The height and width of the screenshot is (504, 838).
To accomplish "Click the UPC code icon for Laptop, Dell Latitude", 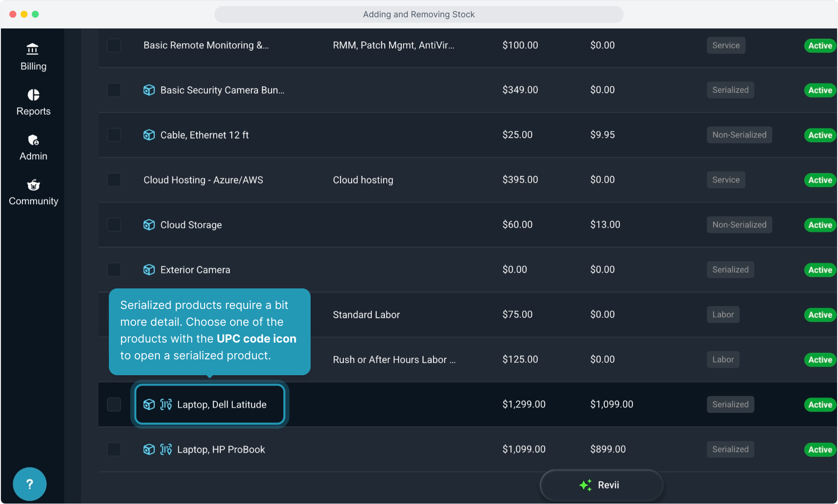I will [x=166, y=405].
